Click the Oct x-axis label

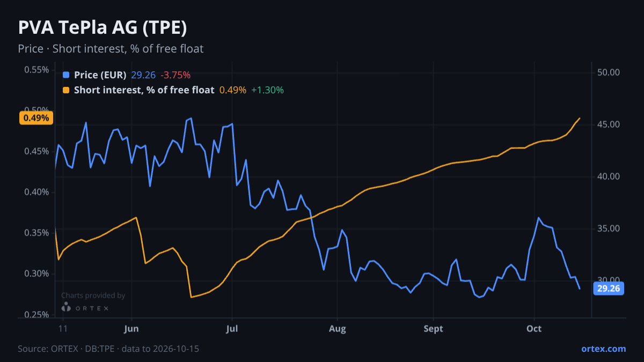click(534, 329)
